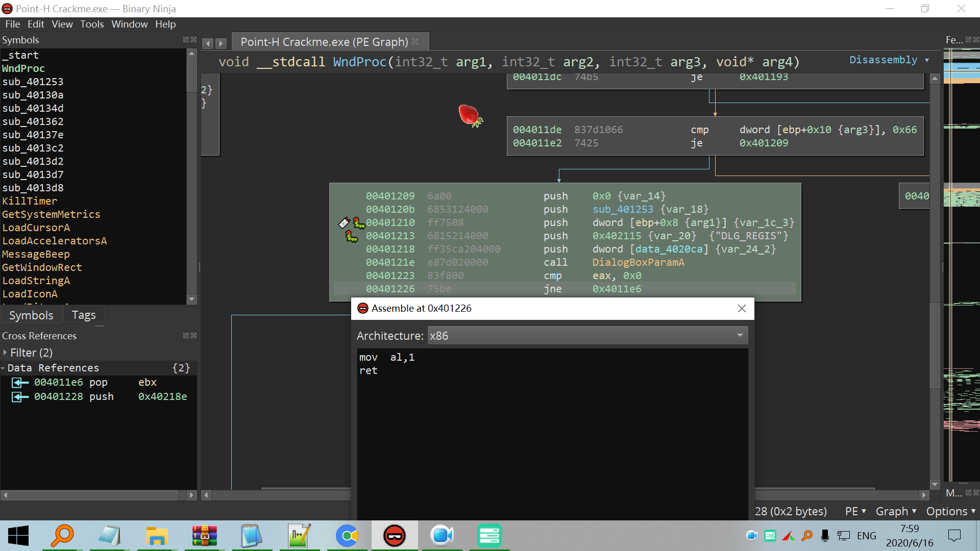Click the forward navigation arrow
The image size is (980, 551).
[220, 43]
